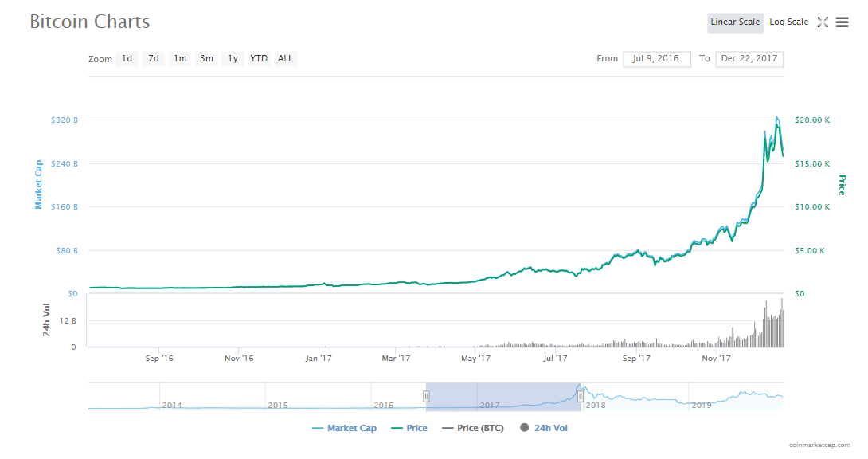Viewport: 868px width, 459px height.
Task: Click the $10.00 K price label
Action: click(x=812, y=207)
